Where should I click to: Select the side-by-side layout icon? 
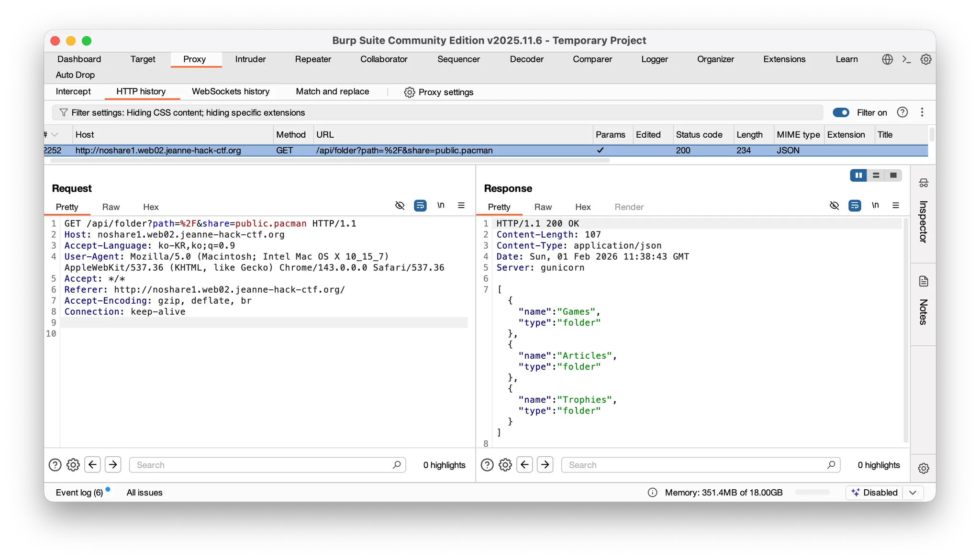point(858,176)
